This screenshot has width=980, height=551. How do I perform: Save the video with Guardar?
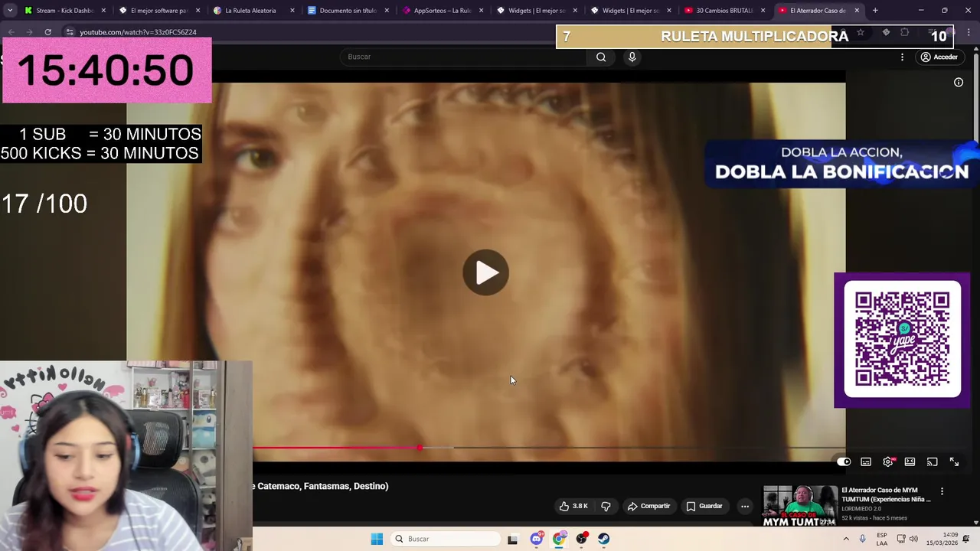[704, 506]
